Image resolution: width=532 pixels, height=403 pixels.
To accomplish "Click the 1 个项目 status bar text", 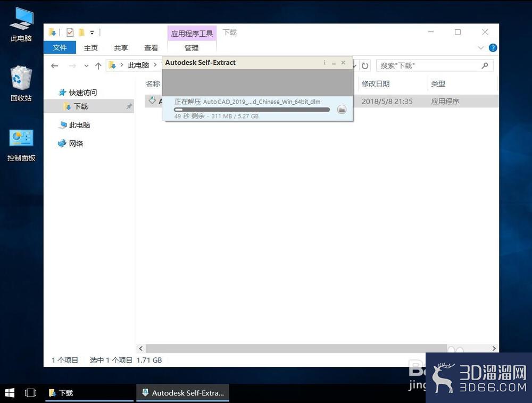I will pos(65,360).
